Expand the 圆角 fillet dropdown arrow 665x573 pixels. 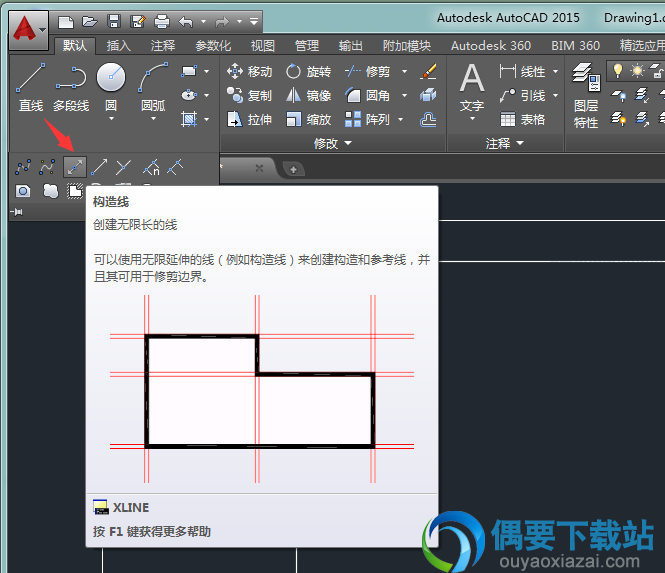[x=404, y=95]
